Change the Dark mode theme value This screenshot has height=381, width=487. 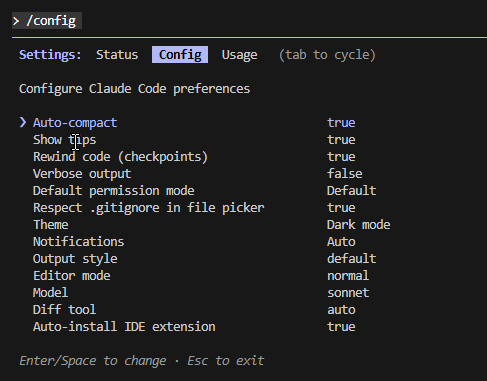pyautogui.click(x=358, y=225)
